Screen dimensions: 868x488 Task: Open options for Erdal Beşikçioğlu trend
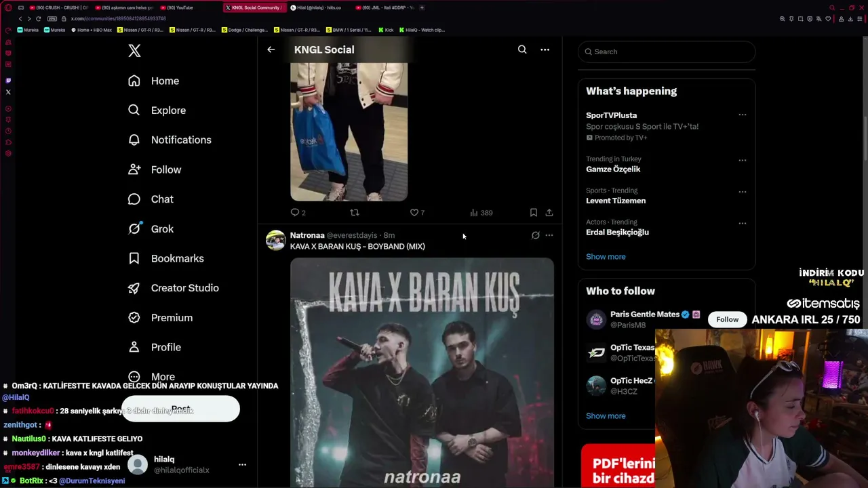pyautogui.click(x=743, y=223)
